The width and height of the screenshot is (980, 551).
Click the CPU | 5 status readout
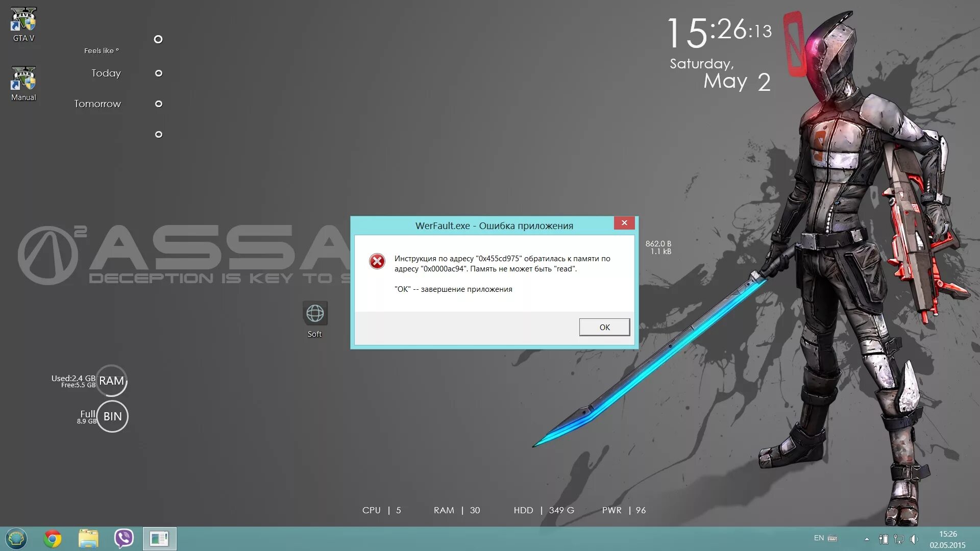(x=382, y=510)
